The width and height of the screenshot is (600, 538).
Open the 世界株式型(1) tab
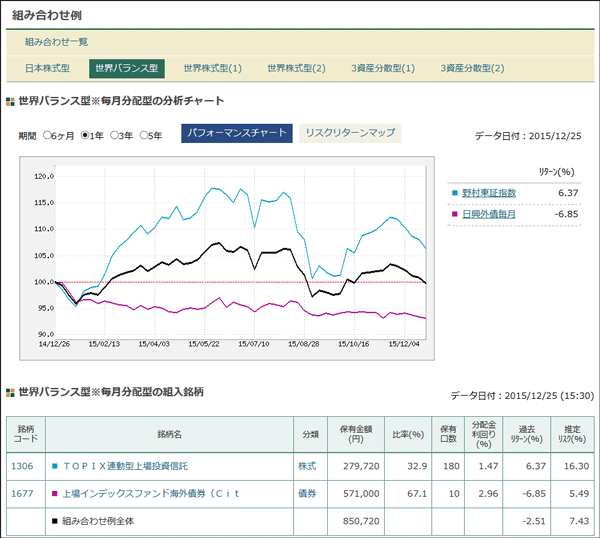212,68
